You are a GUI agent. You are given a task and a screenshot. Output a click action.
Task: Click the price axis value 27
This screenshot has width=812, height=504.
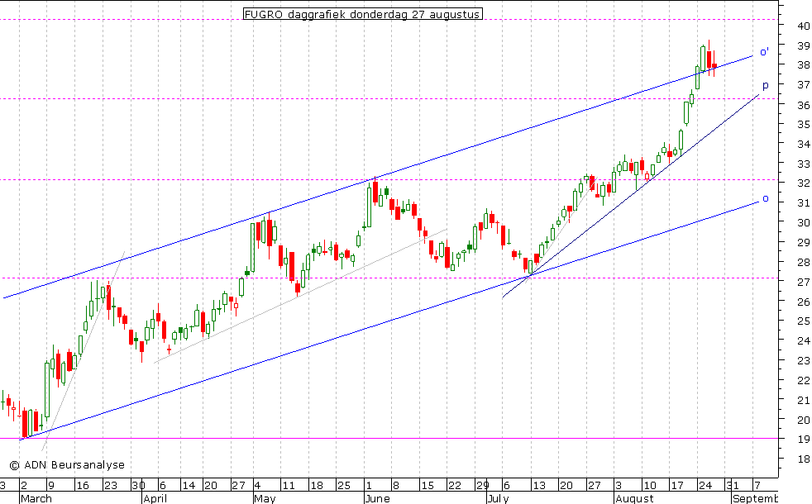(803, 283)
